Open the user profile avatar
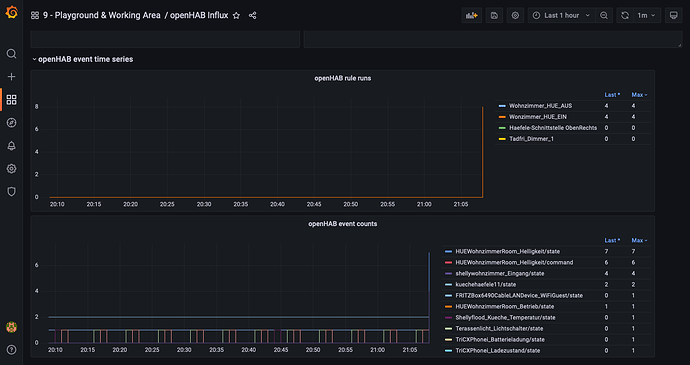 (x=11, y=327)
